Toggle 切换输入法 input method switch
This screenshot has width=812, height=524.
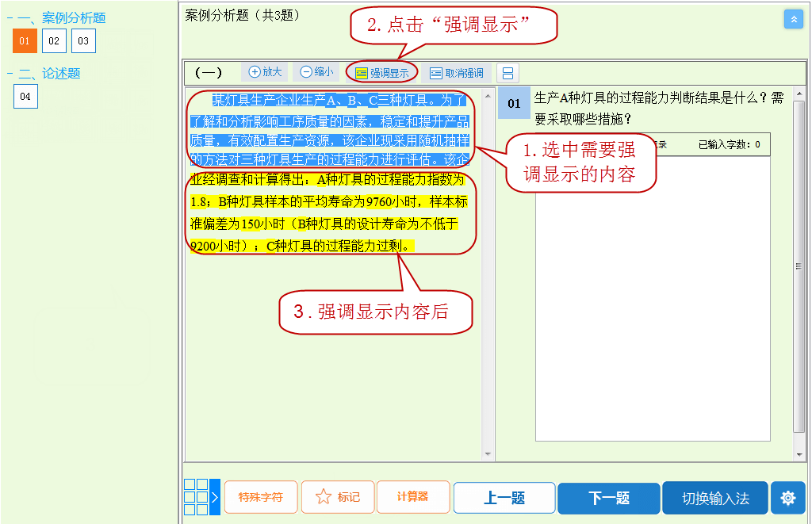(x=718, y=498)
